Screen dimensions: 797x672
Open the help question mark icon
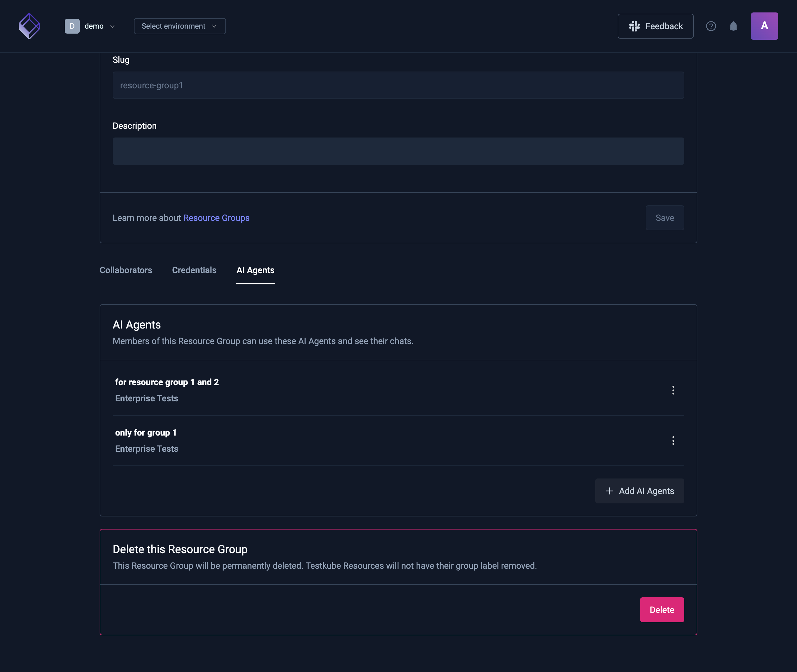(710, 26)
